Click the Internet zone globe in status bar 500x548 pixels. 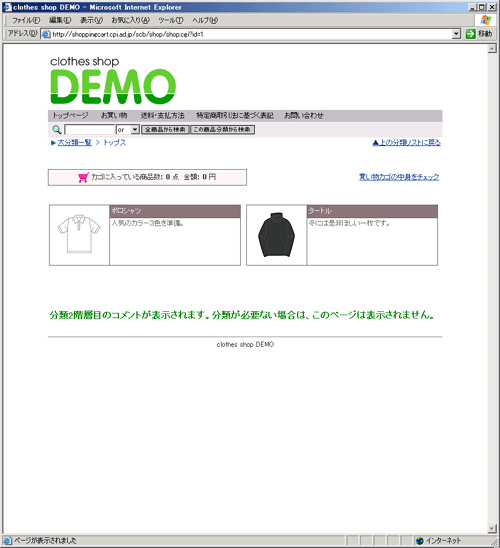[x=420, y=541]
